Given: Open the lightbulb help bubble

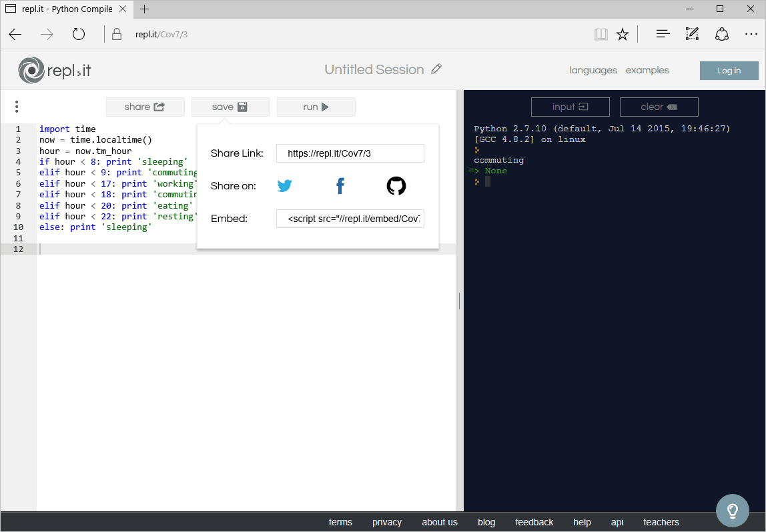Looking at the screenshot, I should [732, 510].
